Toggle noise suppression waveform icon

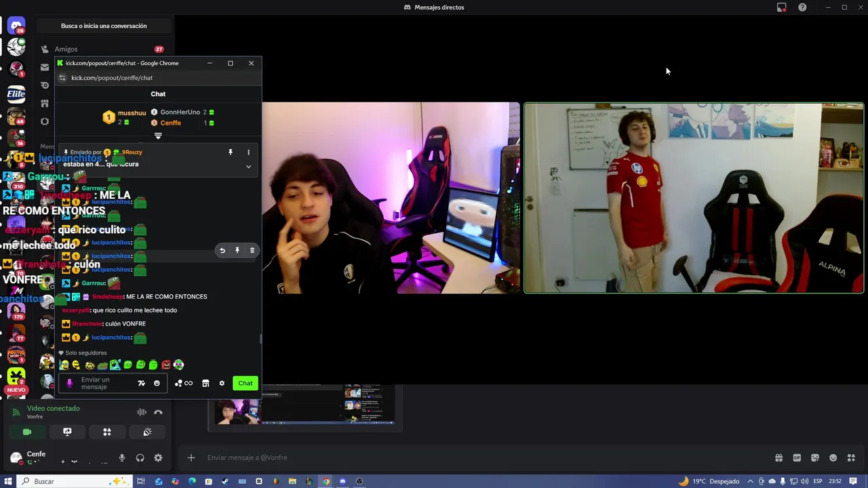pos(142,412)
